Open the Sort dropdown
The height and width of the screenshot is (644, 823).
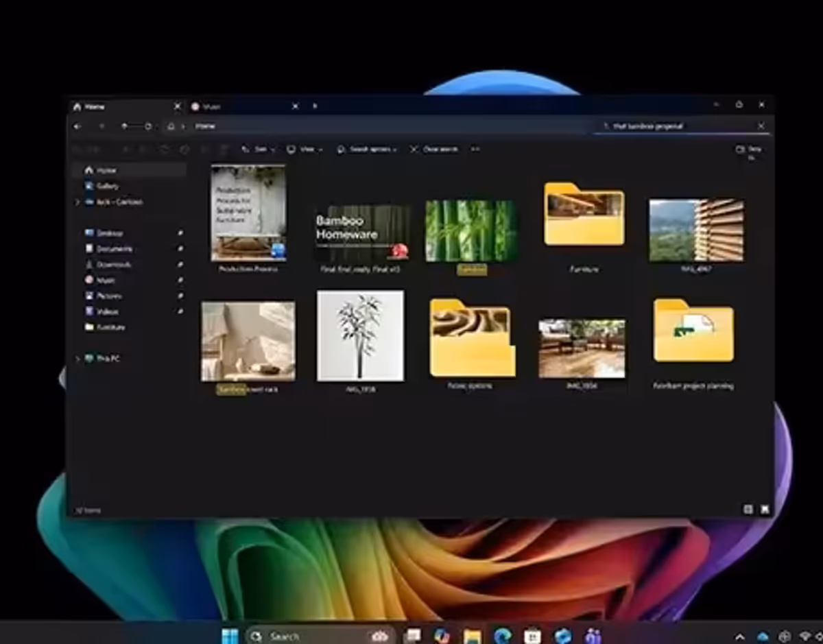click(259, 149)
